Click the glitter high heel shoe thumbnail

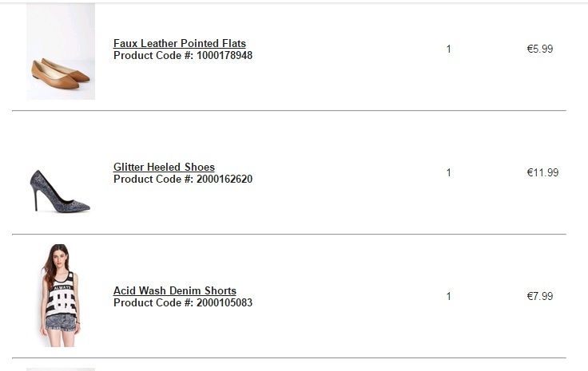(61, 190)
